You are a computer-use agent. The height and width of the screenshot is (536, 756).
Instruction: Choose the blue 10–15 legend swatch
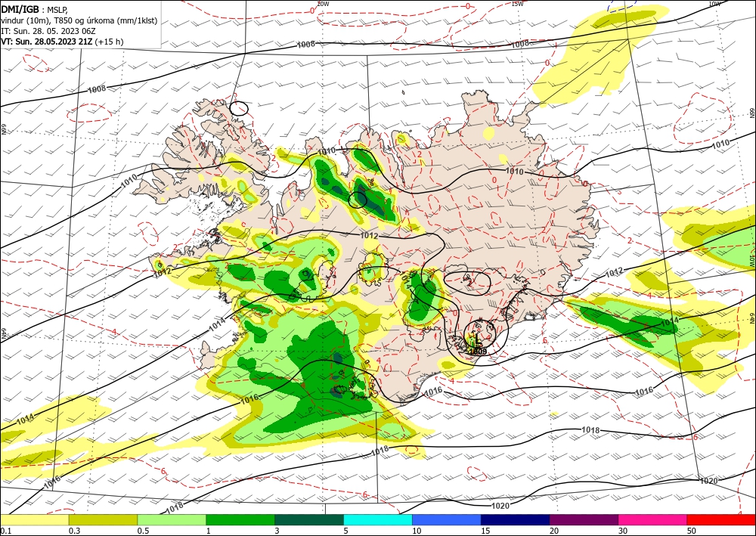tap(447, 520)
